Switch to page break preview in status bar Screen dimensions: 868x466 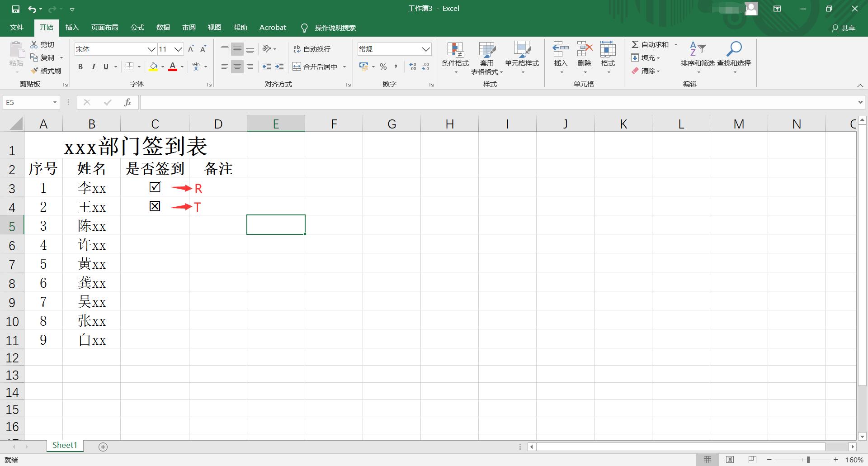point(752,460)
